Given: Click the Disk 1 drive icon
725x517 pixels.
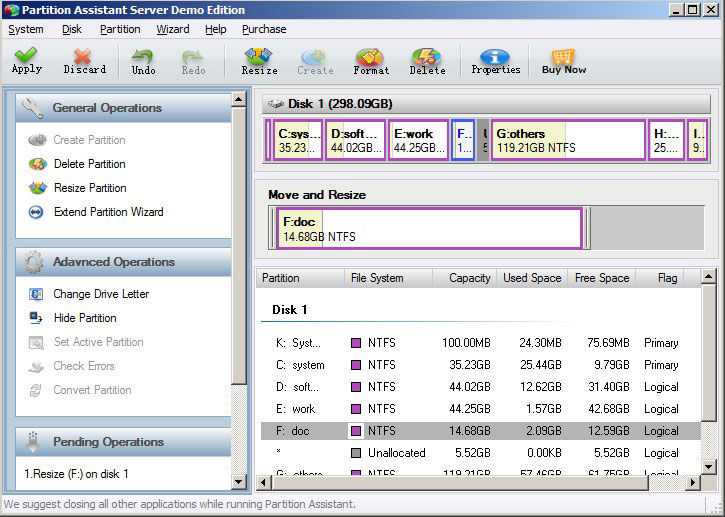Looking at the screenshot, I should click(x=276, y=104).
